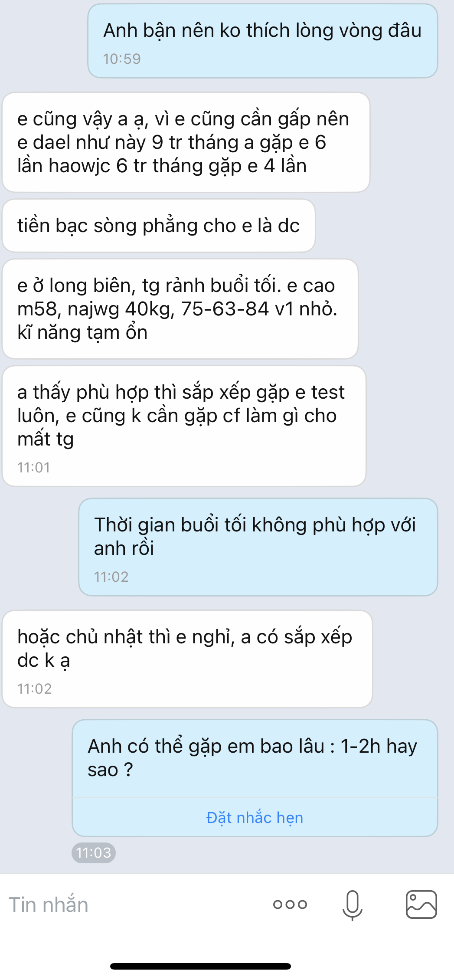Tap the 10:59 timestamp in first bubble
This screenshot has width=454, height=980.
coord(122,59)
